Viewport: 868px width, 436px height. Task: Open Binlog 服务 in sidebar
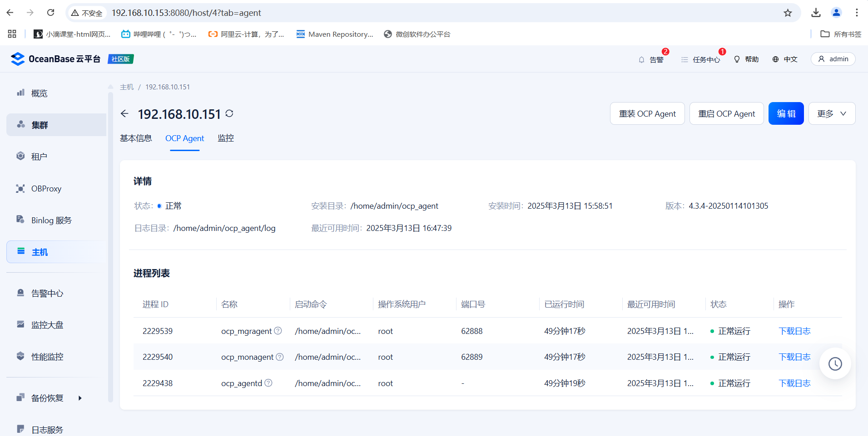click(56, 220)
